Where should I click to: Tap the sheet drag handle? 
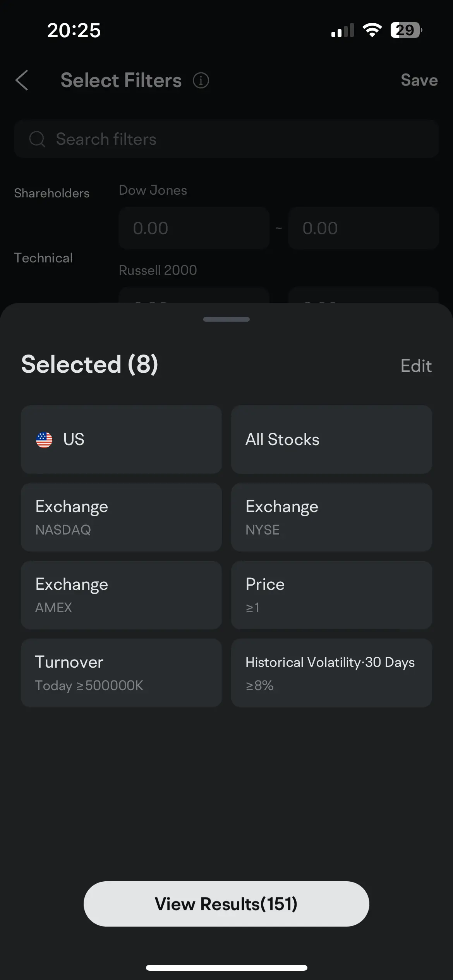pyautogui.click(x=226, y=319)
